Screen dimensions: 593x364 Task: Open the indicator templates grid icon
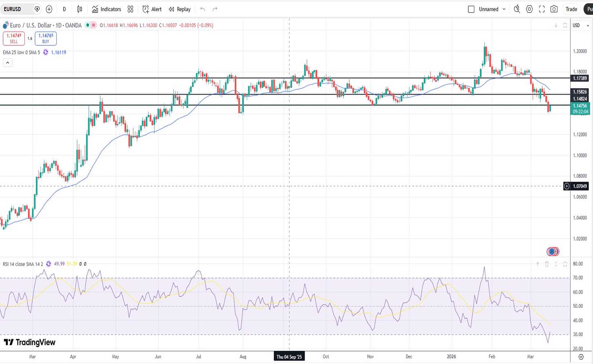point(130,9)
